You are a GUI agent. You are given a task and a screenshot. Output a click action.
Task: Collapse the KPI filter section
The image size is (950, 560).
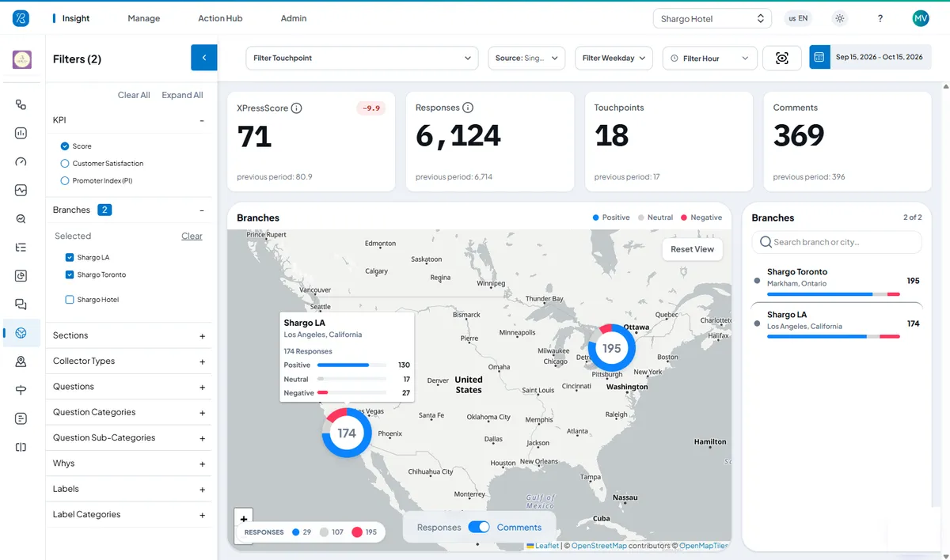[202, 121]
